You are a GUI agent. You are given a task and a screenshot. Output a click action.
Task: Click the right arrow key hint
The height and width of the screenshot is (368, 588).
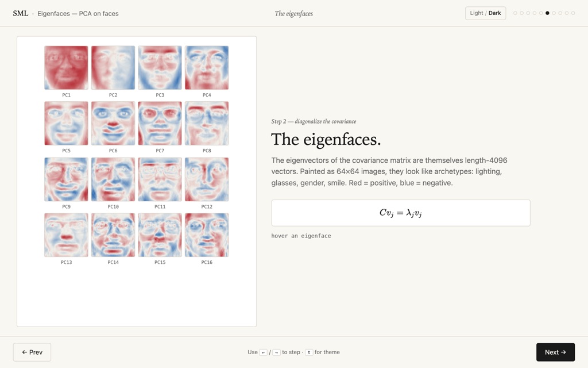[x=276, y=352]
